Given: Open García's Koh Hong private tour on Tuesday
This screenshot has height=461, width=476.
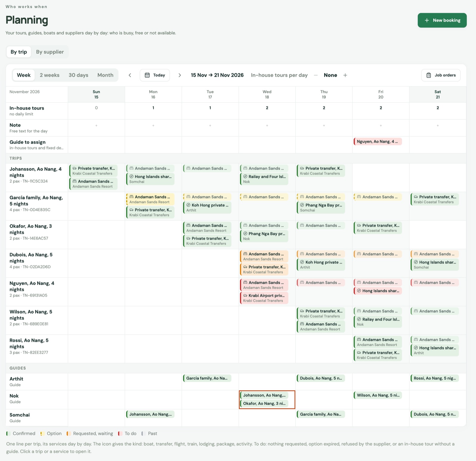Looking at the screenshot, I should coord(207,207).
